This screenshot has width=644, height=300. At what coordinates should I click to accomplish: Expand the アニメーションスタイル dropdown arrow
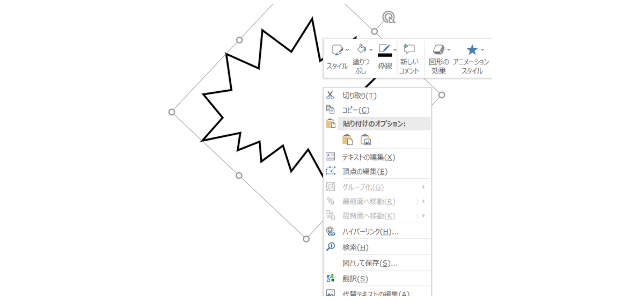(482, 50)
